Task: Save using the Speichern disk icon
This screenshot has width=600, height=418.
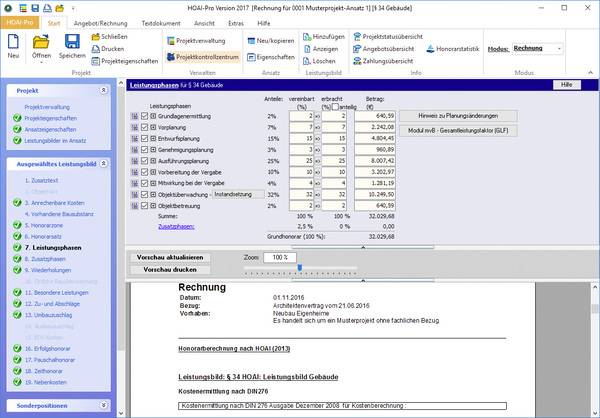Action: tap(72, 42)
